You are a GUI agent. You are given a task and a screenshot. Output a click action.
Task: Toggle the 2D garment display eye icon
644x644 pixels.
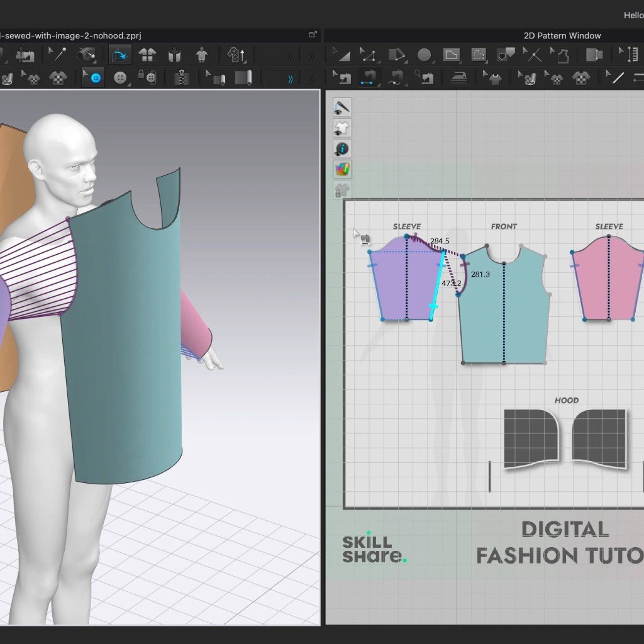pos(341,128)
